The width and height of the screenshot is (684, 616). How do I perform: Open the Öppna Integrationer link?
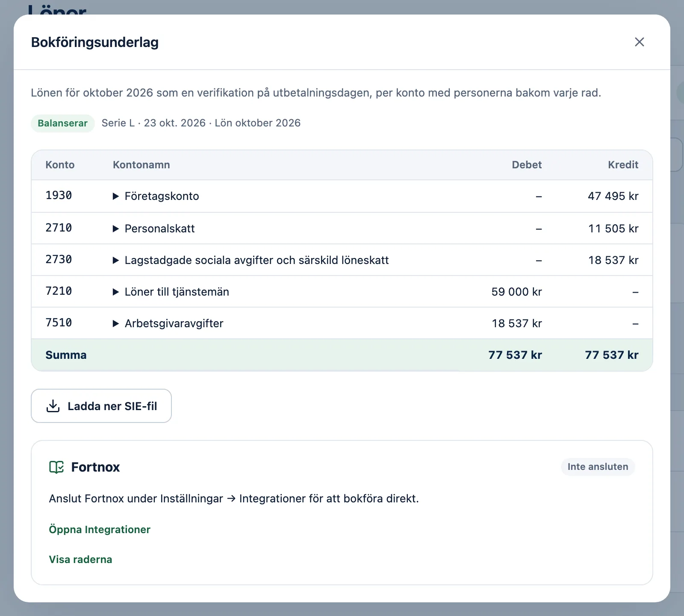tap(100, 529)
